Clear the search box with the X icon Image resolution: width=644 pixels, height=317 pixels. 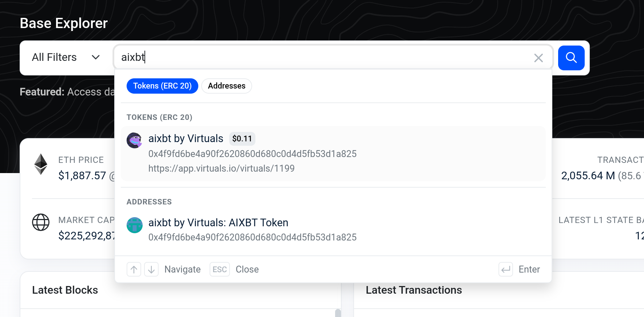[x=538, y=58]
